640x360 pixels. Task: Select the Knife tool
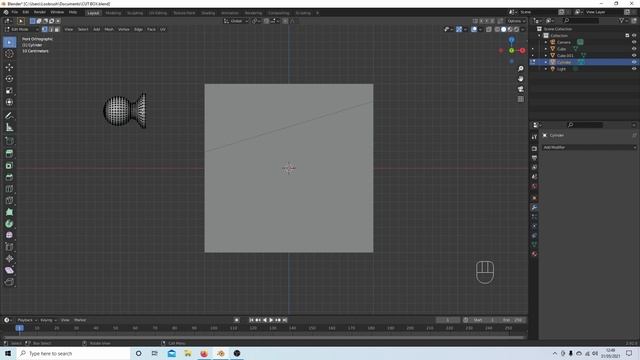pos(9,200)
